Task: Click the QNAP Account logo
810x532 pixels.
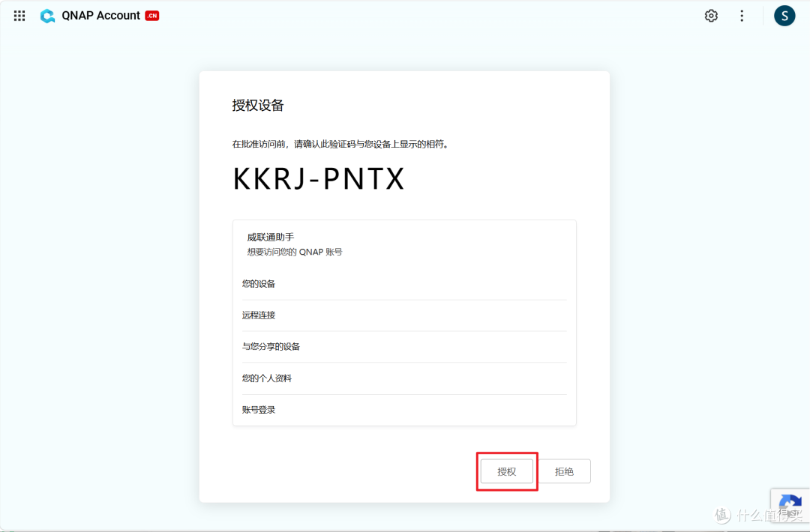Action: [47, 16]
